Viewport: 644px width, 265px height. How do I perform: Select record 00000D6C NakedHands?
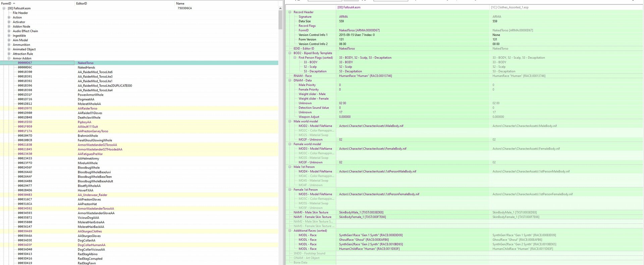[139, 68]
